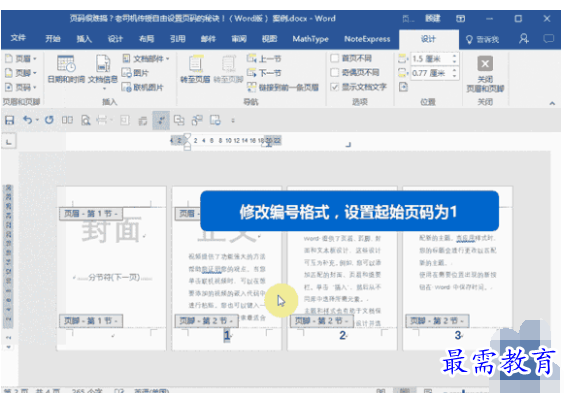This screenshot has height=393, width=564.
Task: Increase the 1.5 厘米 header distance
Action: pyautogui.click(x=455, y=56)
